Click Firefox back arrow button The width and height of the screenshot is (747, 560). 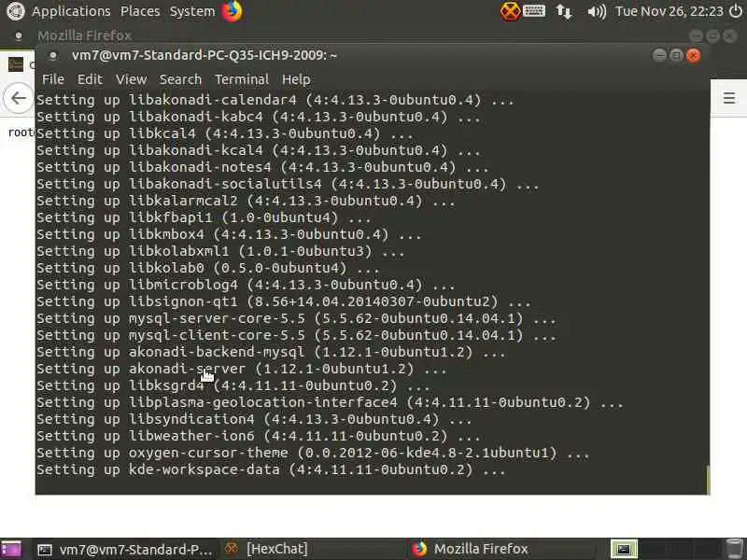click(18, 98)
